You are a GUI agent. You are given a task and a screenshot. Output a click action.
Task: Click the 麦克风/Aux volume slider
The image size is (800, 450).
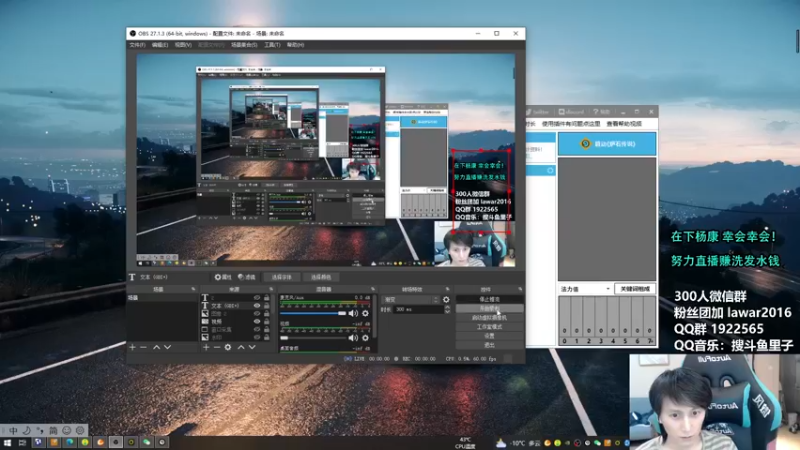(x=313, y=313)
